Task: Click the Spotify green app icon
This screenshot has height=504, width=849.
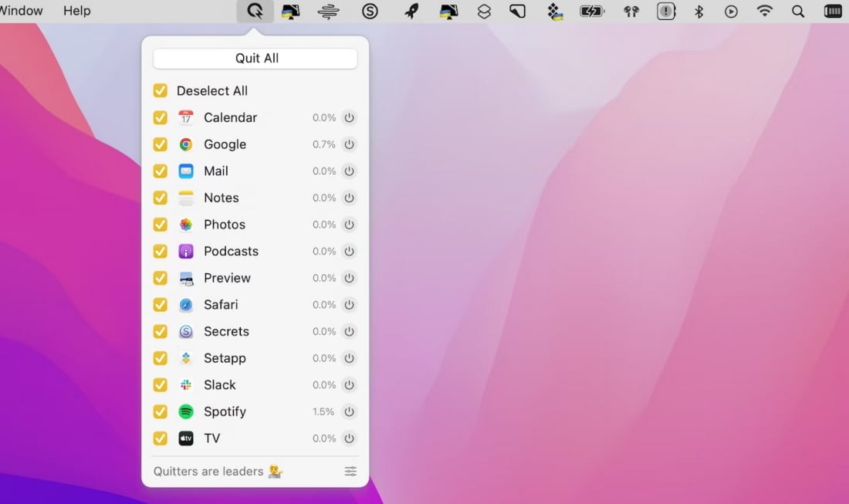Action: (x=186, y=411)
